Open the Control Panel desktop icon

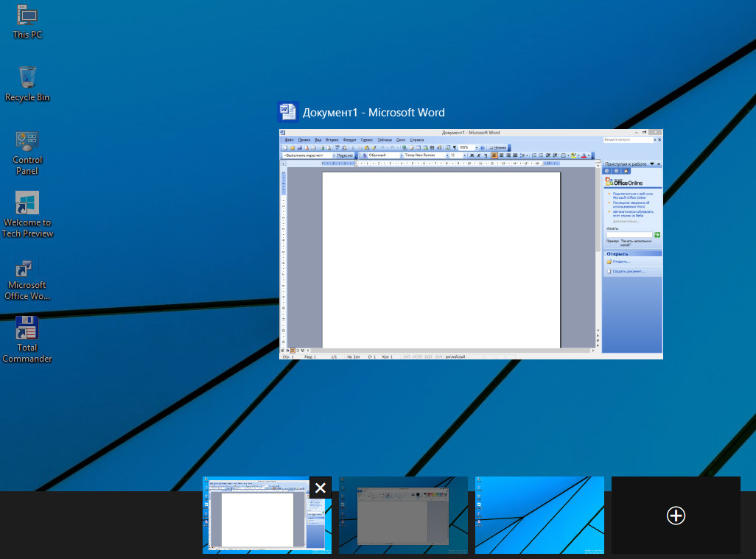pyautogui.click(x=27, y=141)
